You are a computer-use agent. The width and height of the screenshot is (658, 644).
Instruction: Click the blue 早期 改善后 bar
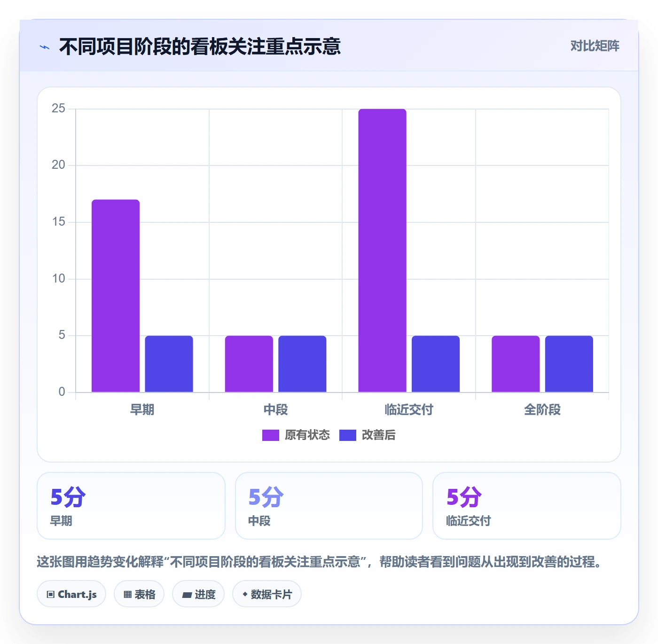point(169,364)
